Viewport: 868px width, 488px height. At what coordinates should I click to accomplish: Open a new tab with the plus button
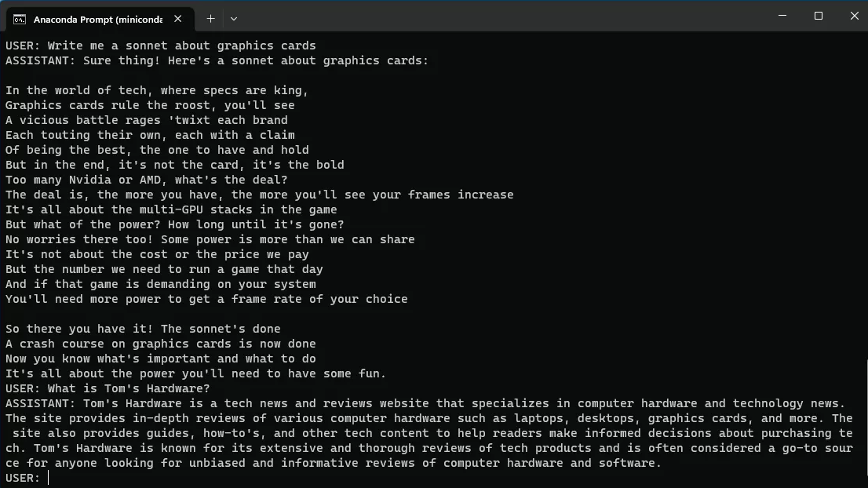pyautogui.click(x=210, y=18)
